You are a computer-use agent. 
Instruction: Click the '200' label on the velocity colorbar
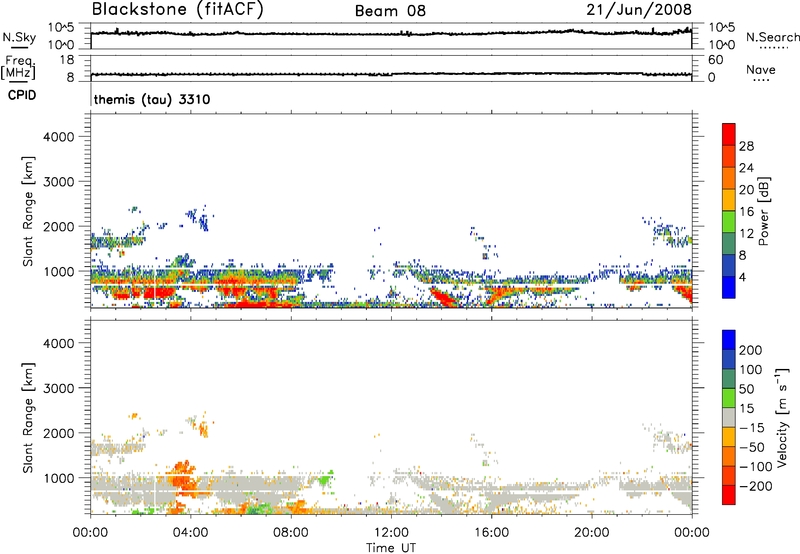pos(751,350)
